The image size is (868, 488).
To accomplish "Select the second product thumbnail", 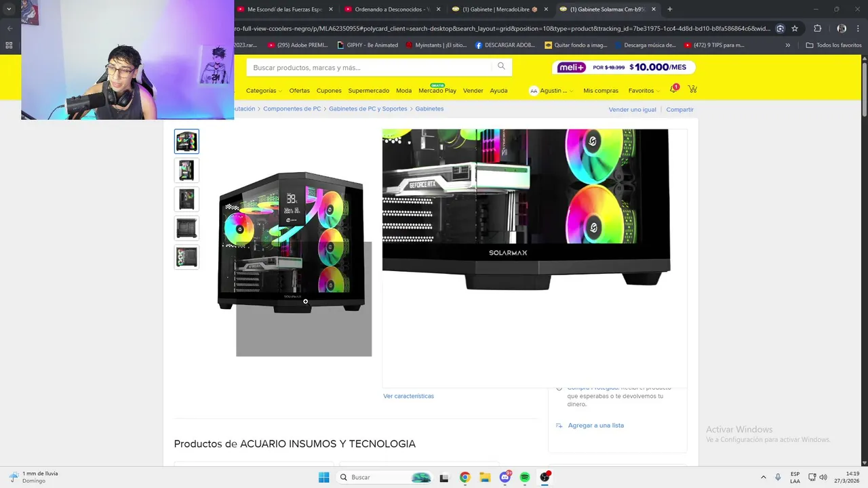I will click(186, 170).
